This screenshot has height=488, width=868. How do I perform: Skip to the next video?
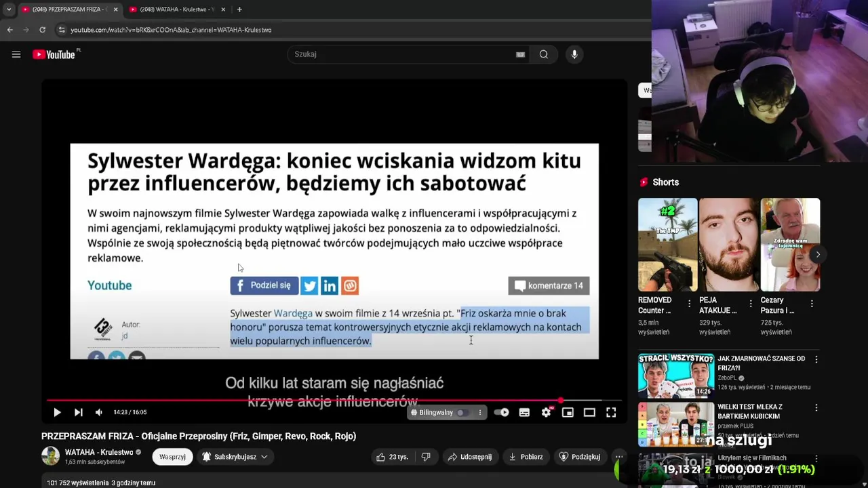79,412
